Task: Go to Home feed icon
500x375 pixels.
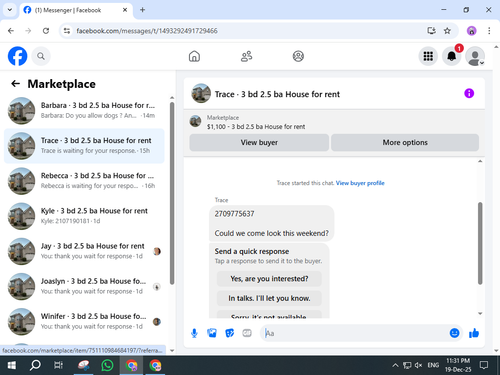Action: pyautogui.click(x=194, y=56)
